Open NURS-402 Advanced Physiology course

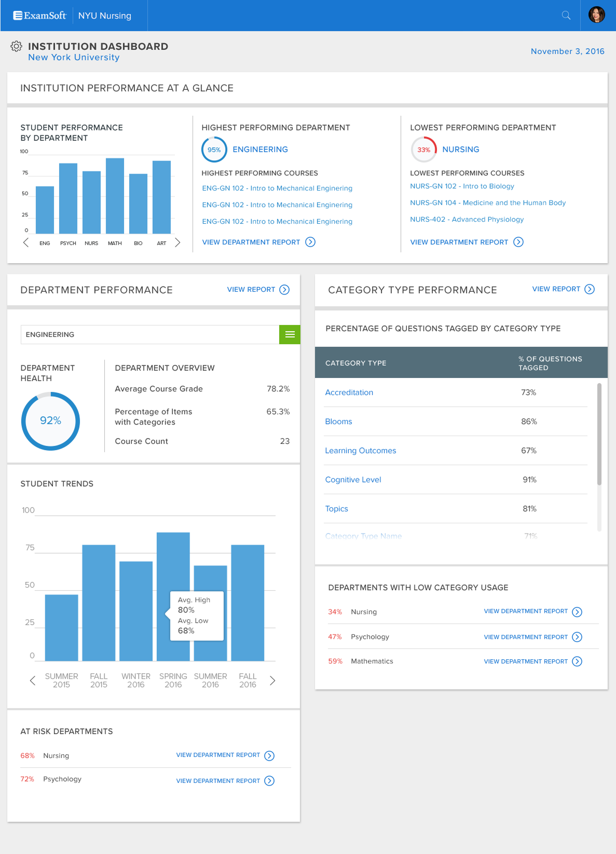[466, 219]
